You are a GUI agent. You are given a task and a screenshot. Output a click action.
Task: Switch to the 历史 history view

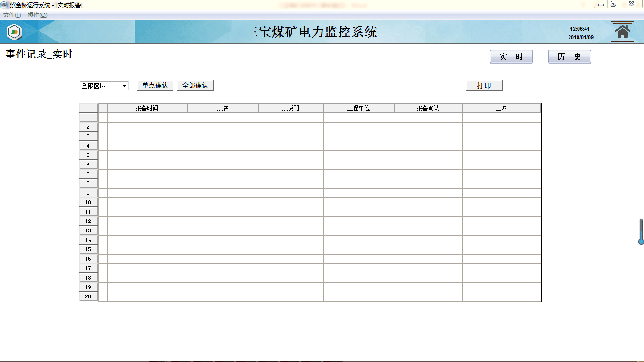pyautogui.click(x=569, y=57)
